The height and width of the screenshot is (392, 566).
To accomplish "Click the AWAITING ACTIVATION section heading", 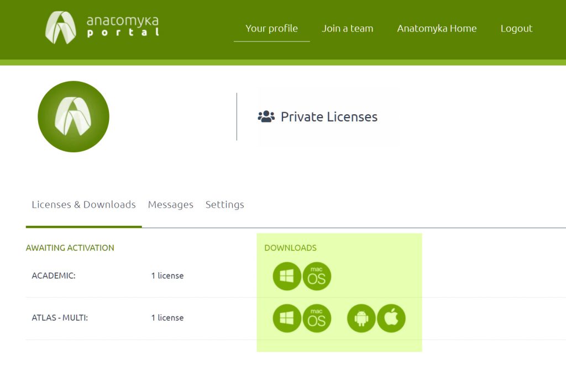I will pos(70,248).
